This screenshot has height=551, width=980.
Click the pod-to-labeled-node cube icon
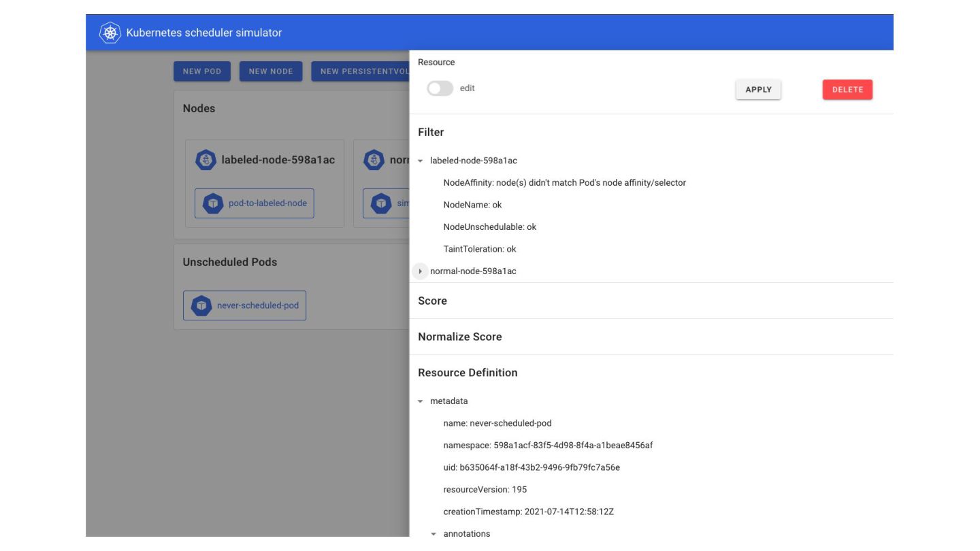214,203
